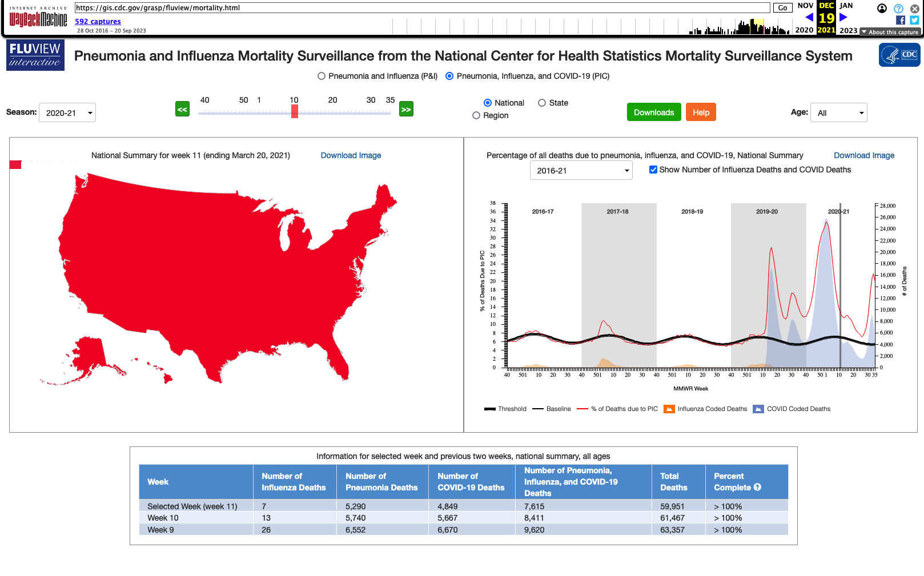Select the State view radio button
924x576 pixels.
pyautogui.click(x=542, y=103)
